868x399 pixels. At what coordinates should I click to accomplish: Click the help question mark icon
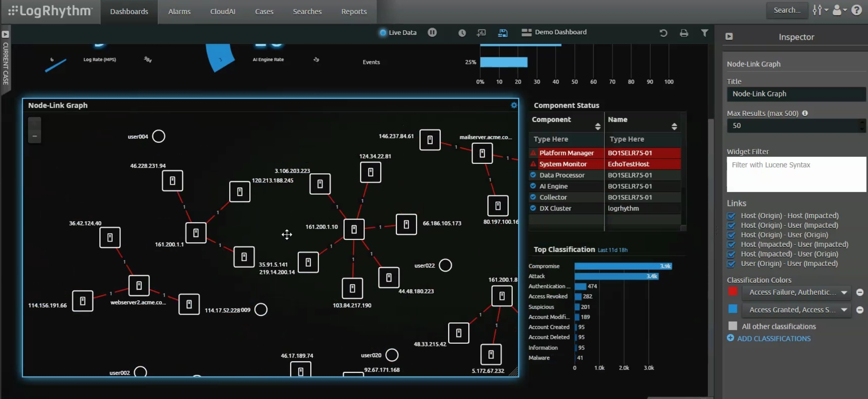857,10
